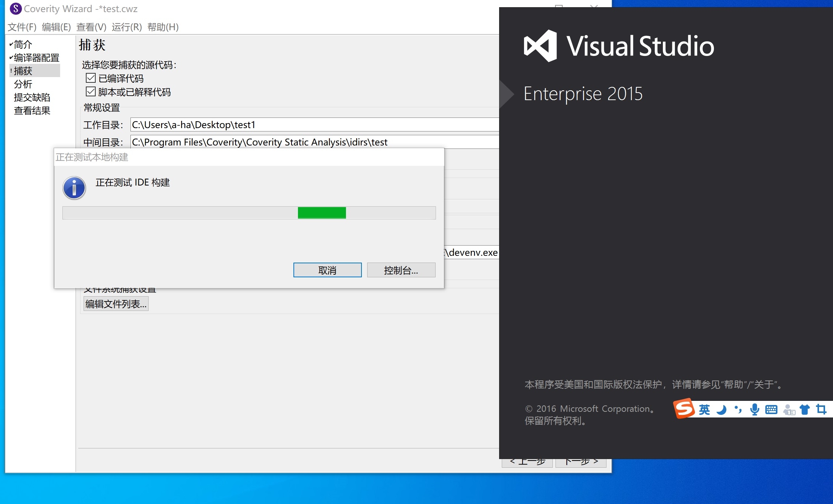The height and width of the screenshot is (504, 833).
Task: Click the Sogou account login icon
Action: [788, 409]
